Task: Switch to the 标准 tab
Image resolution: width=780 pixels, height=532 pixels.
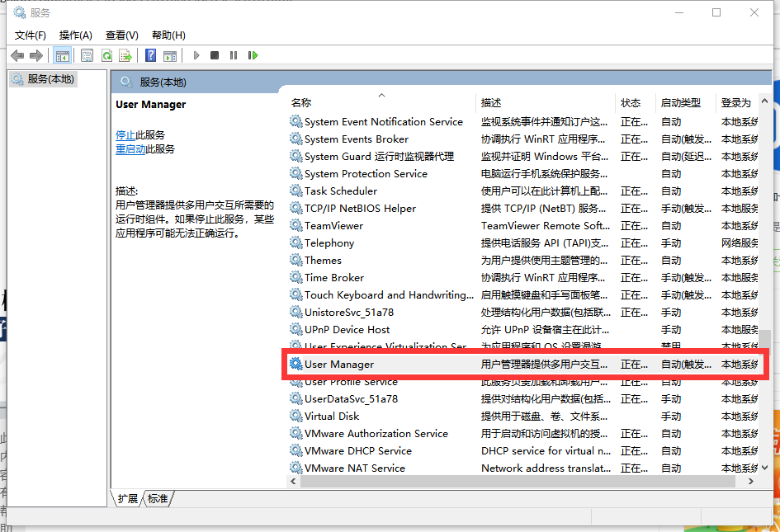Action: point(158,498)
